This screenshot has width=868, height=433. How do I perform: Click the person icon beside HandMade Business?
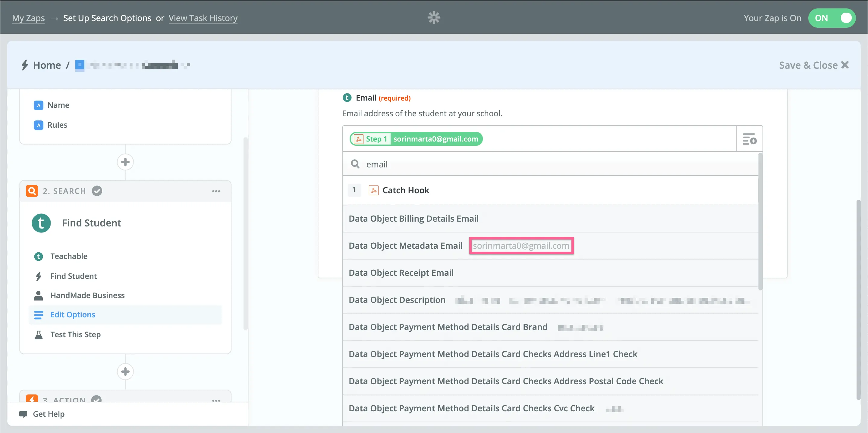[38, 295]
